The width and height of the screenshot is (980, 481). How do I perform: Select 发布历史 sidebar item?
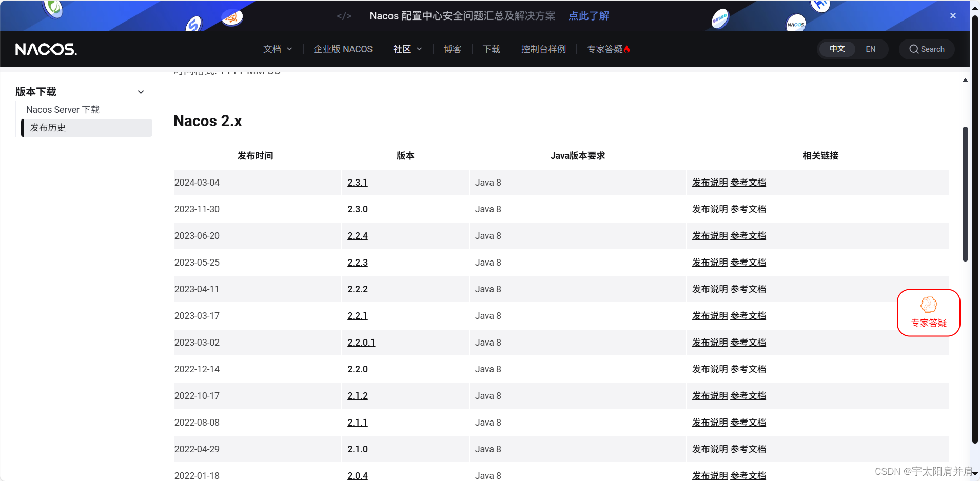(x=87, y=128)
